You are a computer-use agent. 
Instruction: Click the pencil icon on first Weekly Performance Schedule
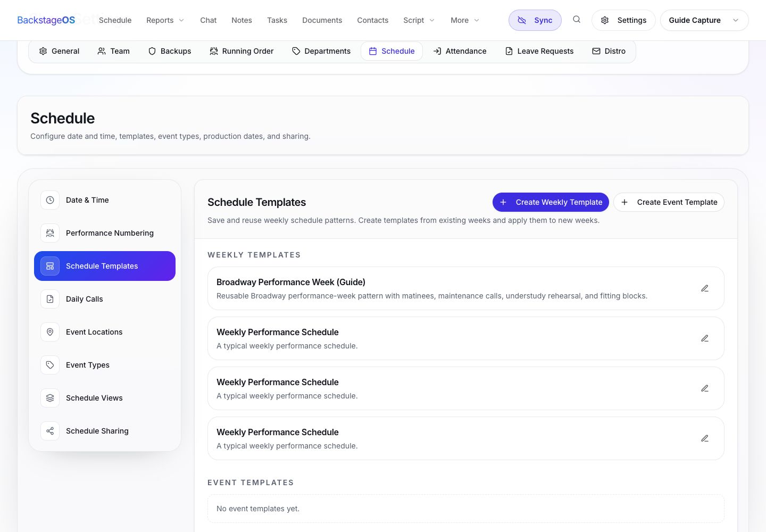[x=705, y=338]
